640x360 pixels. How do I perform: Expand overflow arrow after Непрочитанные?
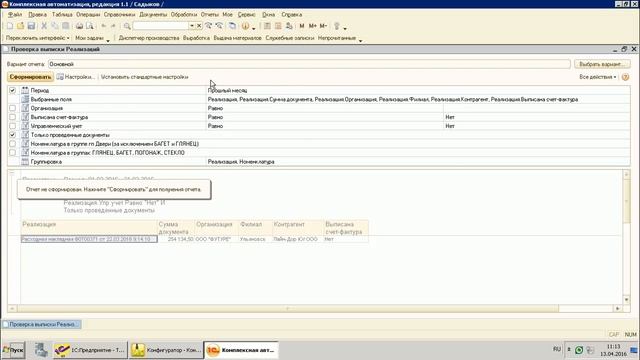tap(360, 40)
